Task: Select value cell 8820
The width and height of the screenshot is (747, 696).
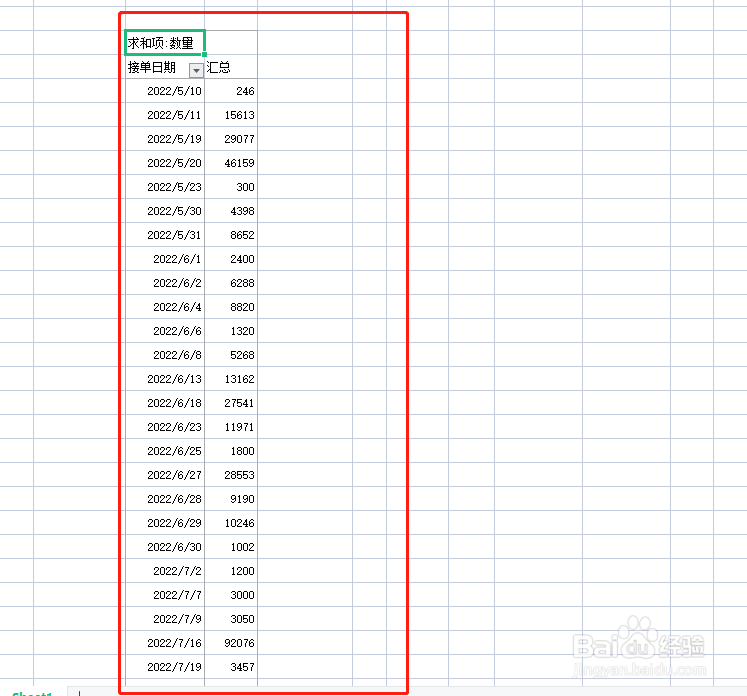Action: [x=231, y=307]
